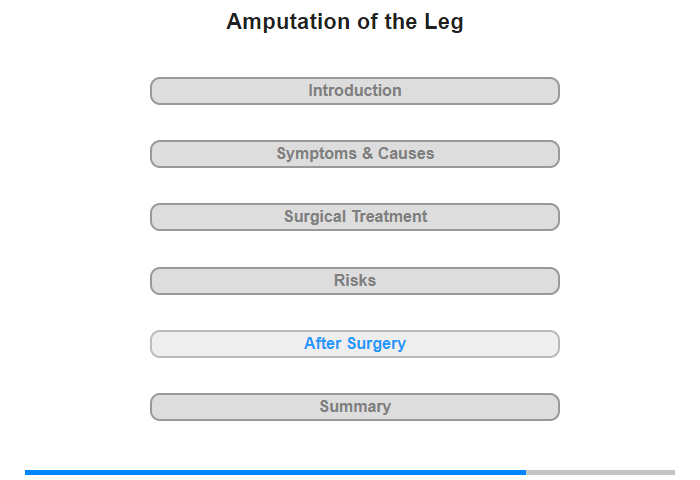Choose Symptoms & Causes from the menu
700x480 pixels.
coord(355,154)
